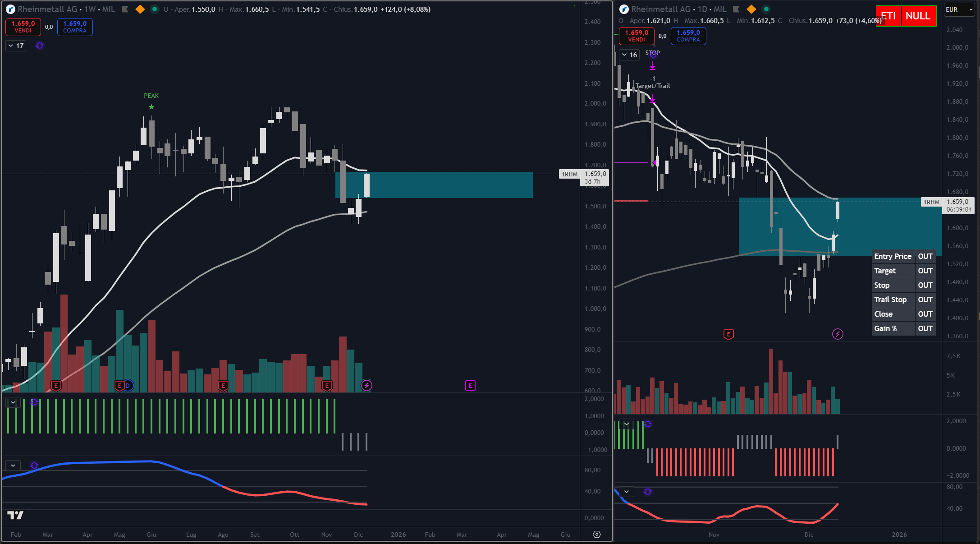Click the red VENDI sell button on the weekly chart

(x=23, y=27)
